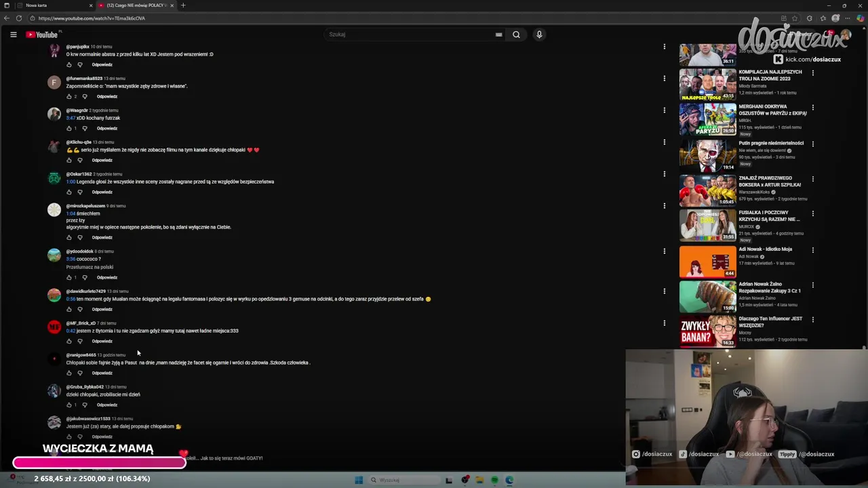Like the comment by @MF_Brick_xD
Screen dimensions: 868x488
coord(68,342)
